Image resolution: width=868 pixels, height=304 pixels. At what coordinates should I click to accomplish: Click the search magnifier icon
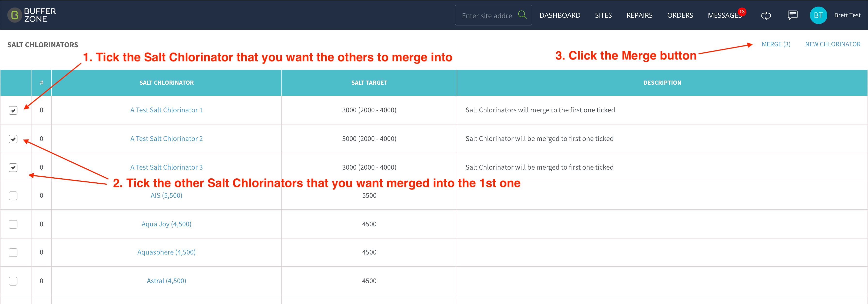pos(522,15)
